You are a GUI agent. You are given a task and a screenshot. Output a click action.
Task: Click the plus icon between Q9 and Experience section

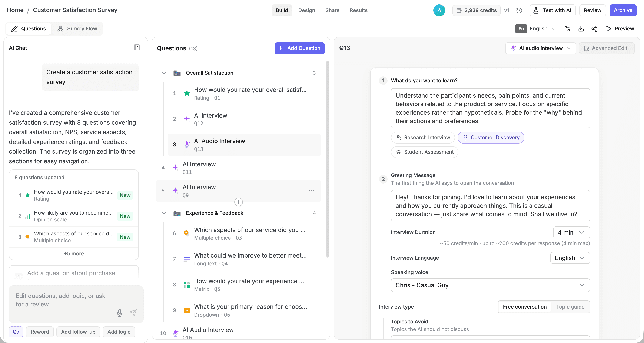(x=238, y=202)
